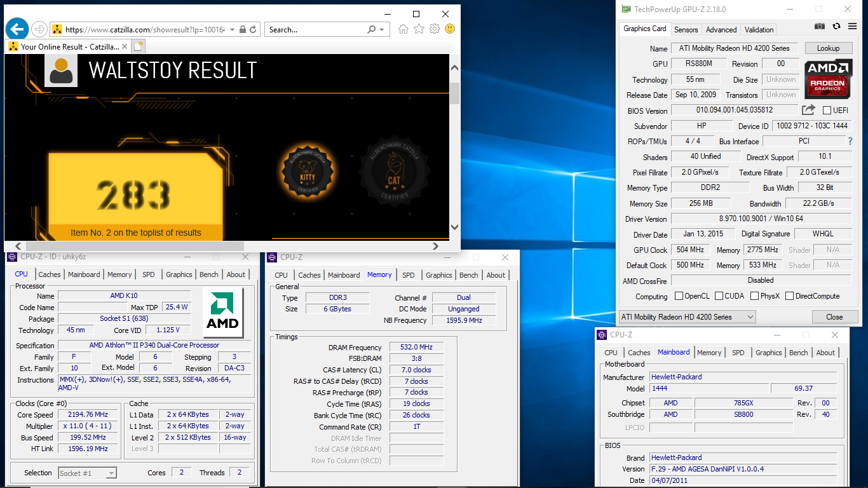Open the Socket #1 selection dropdown
The image size is (868, 488).
(x=111, y=473)
